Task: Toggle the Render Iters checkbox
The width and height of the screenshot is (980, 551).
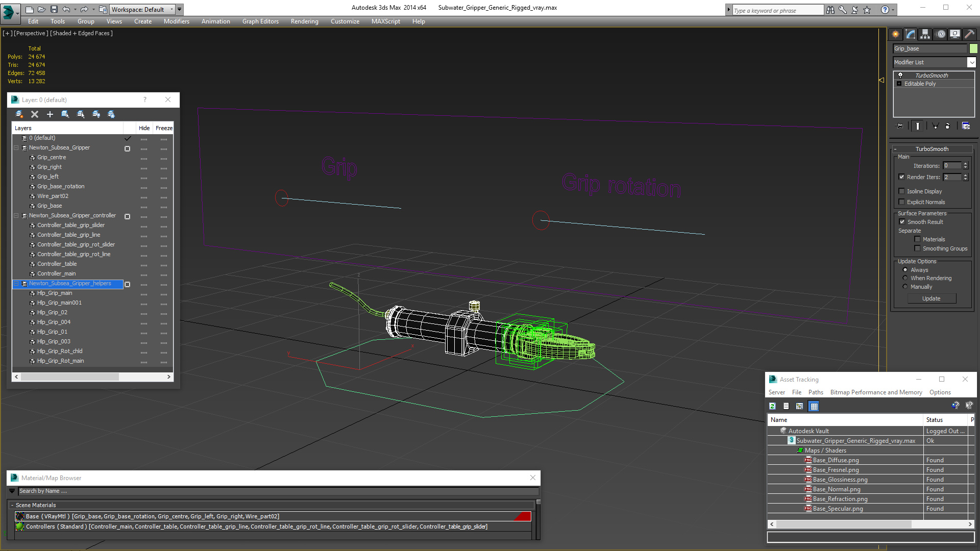Action: tap(901, 177)
